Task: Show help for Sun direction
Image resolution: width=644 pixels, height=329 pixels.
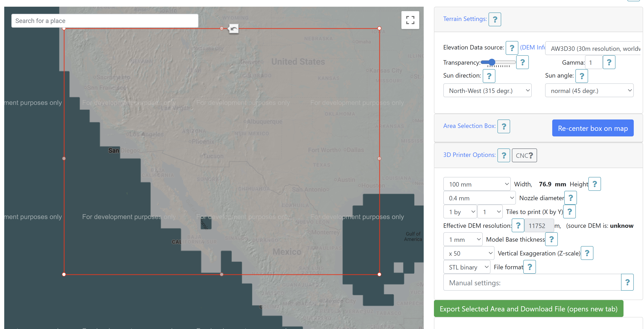Action: click(x=489, y=76)
